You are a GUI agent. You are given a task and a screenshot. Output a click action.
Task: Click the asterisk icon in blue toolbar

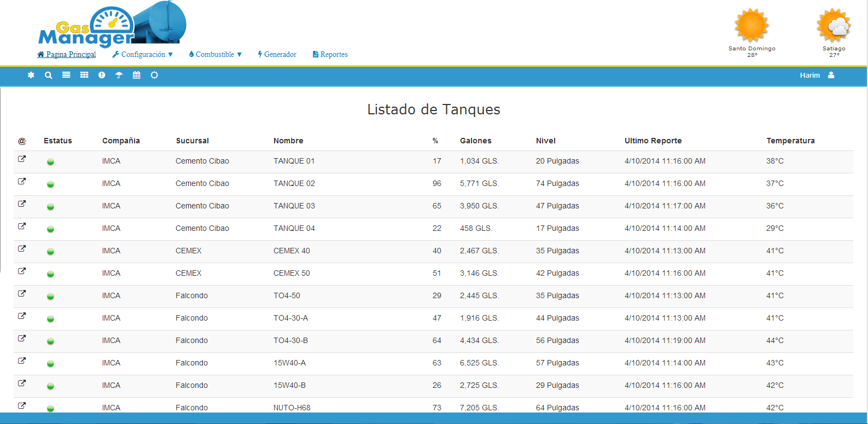pos(31,75)
